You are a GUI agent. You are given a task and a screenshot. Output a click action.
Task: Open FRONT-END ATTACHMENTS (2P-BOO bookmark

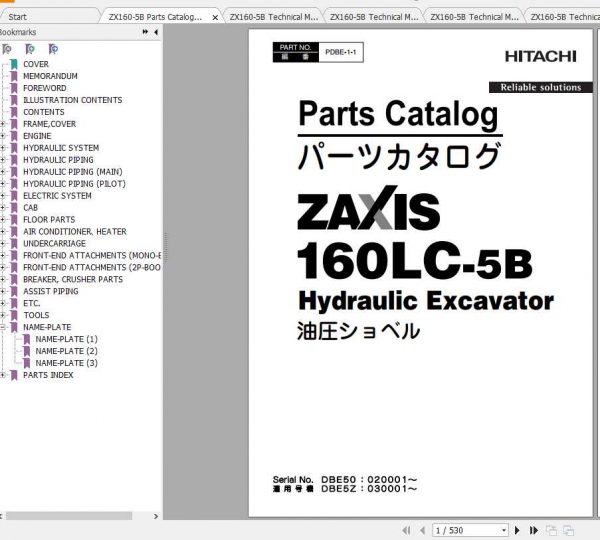92,268
